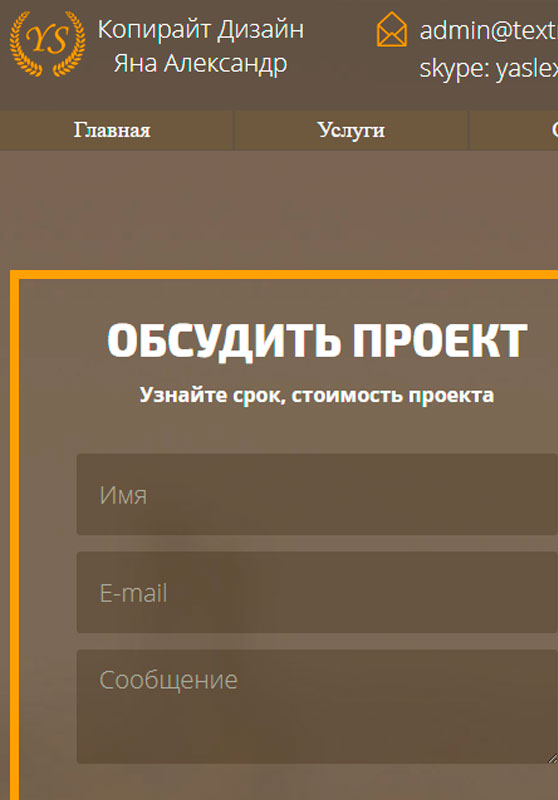Screen dimensions: 558x800
Task: Click inside the Сообщение text area
Action: pos(317,707)
